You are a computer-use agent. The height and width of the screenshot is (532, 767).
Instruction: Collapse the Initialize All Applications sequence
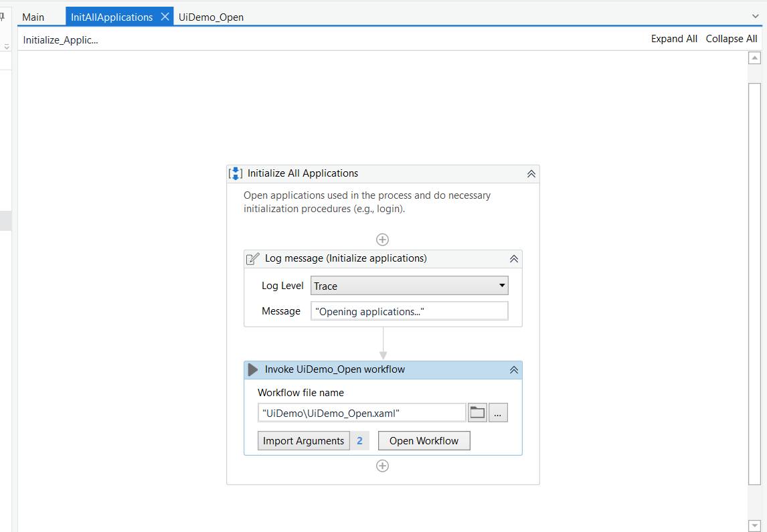pyautogui.click(x=531, y=173)
